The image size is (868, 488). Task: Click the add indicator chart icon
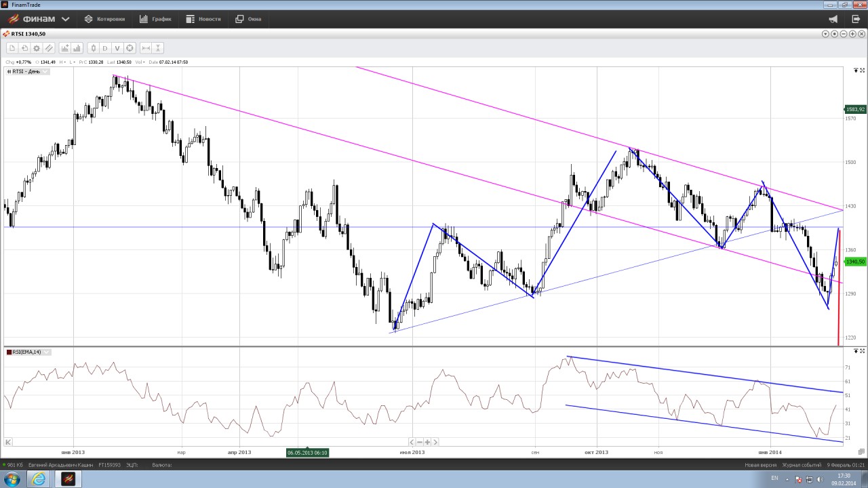click(65, 48)
